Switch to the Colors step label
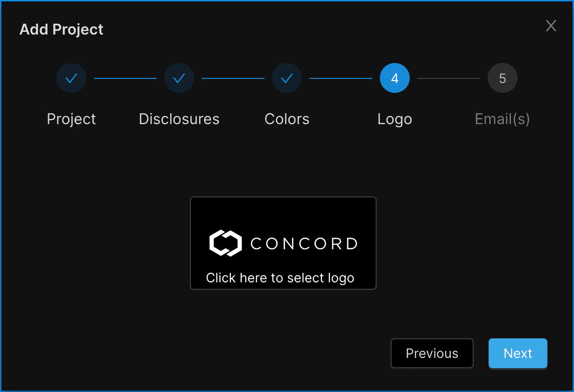 pos(287,119)
